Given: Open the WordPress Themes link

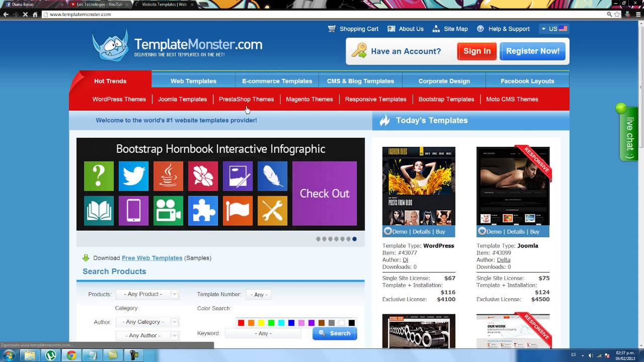Looking at the screenshot, I should [x=119, y=99].
